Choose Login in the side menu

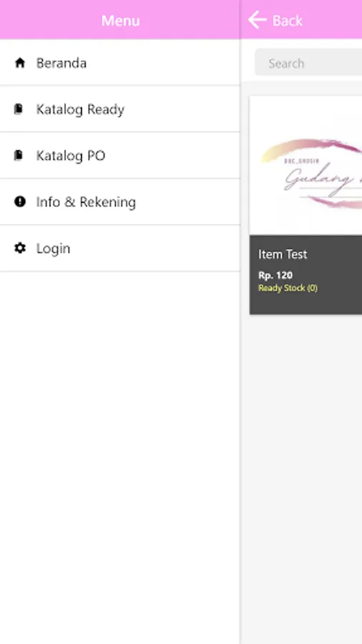pyautogui.click(x=120, y=248)
